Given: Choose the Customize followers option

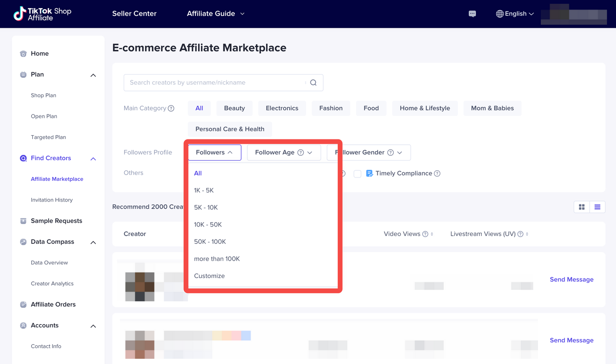Looking at the screenshot, I should point(209,276).
